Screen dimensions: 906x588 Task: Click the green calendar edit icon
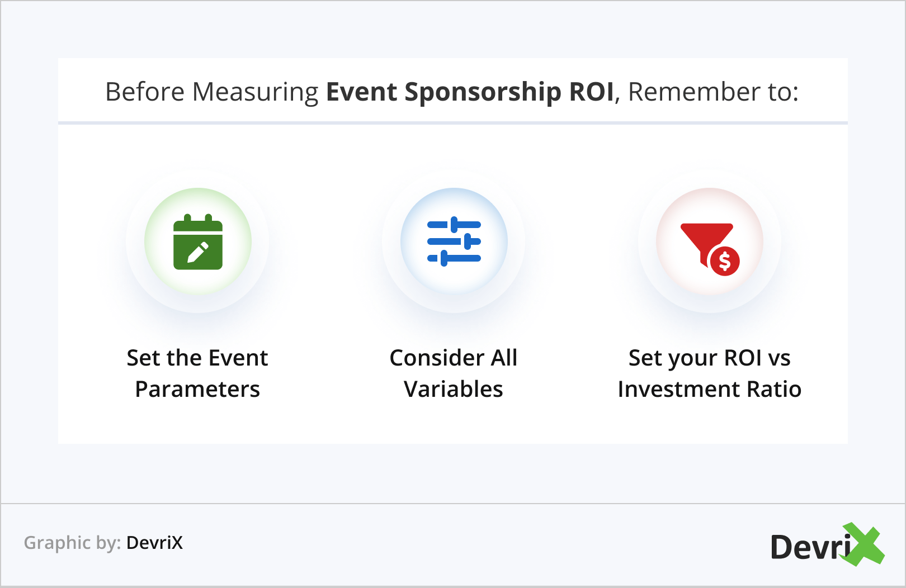click(x=198, y=242)
